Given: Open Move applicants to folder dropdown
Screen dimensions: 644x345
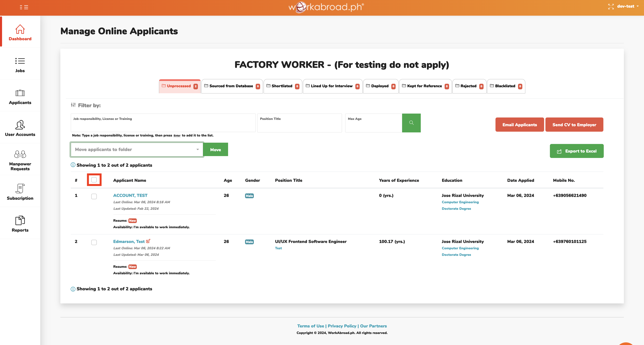Looking at the screenshot, I should click(137, 150).
